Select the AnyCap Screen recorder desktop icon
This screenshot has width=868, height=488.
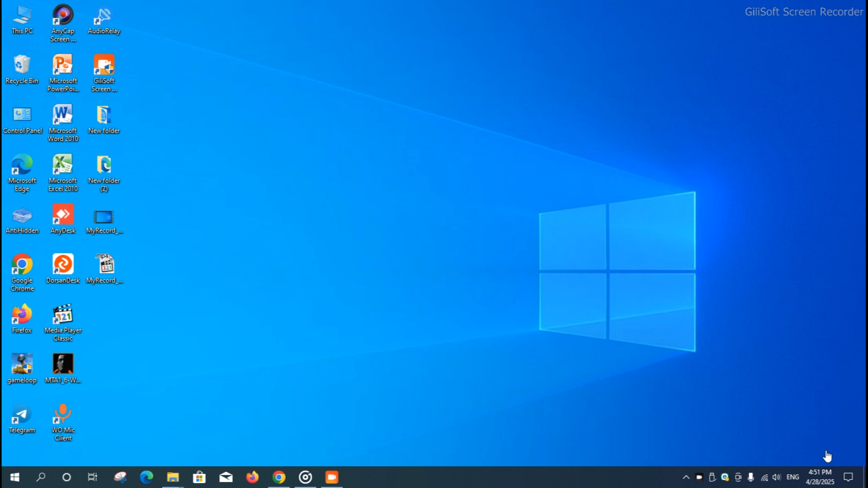click(x=63, y=23)
